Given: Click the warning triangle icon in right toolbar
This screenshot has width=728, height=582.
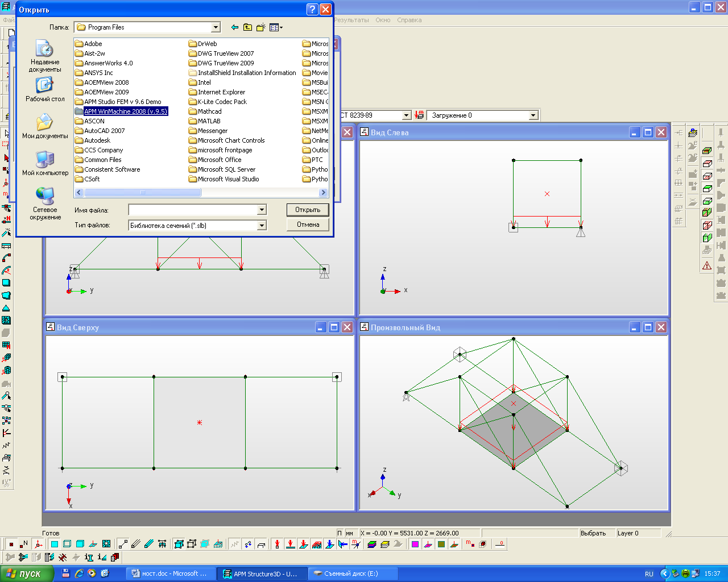Looking at the screenshot, I should (x=707, y=265).
